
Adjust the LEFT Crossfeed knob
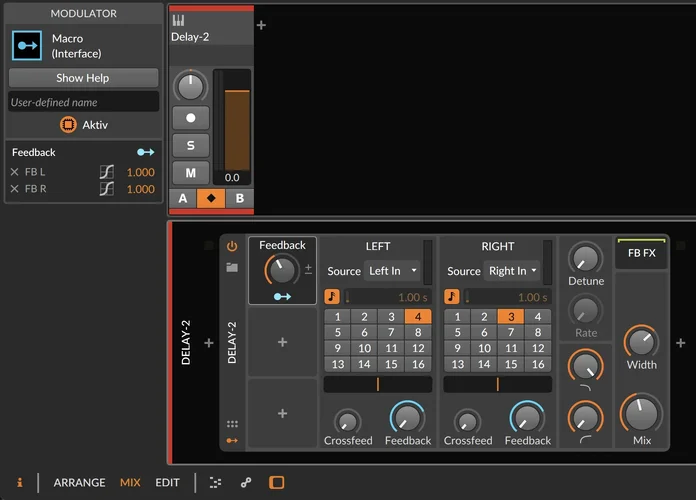point(348,421)
